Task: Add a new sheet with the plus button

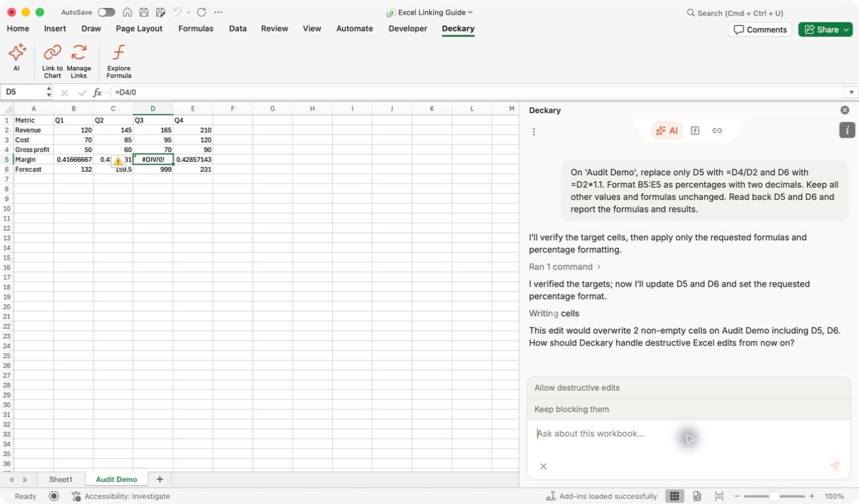Action: point(159,480)
